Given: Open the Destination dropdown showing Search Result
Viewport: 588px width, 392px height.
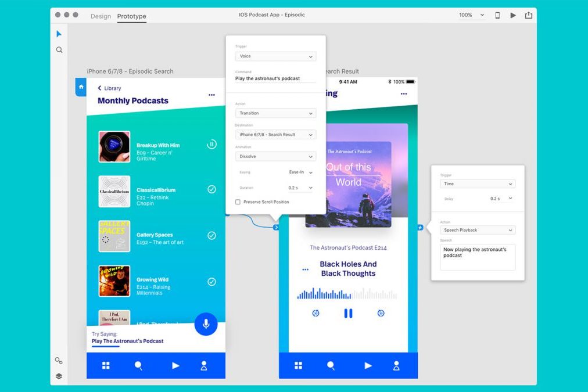Looking at the screenshot, I should click(275, 135).
